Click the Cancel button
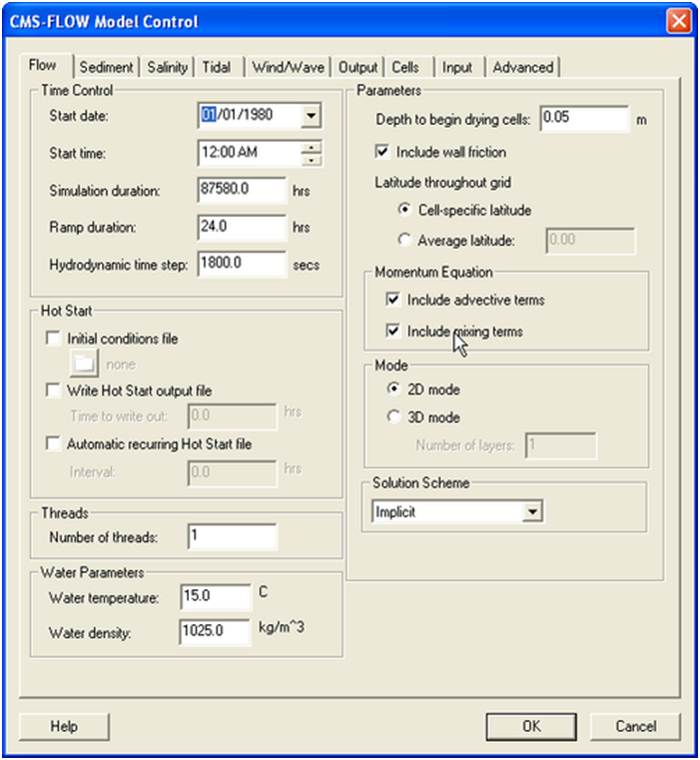 click(635, 726)
